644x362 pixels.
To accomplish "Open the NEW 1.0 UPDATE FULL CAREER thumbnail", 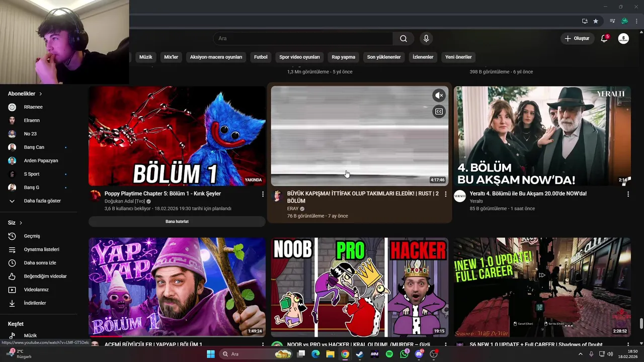I will 542,287.
